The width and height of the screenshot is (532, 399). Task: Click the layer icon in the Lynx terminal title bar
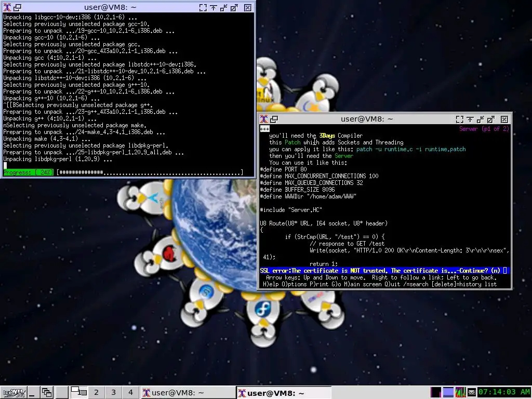[274, 119]
